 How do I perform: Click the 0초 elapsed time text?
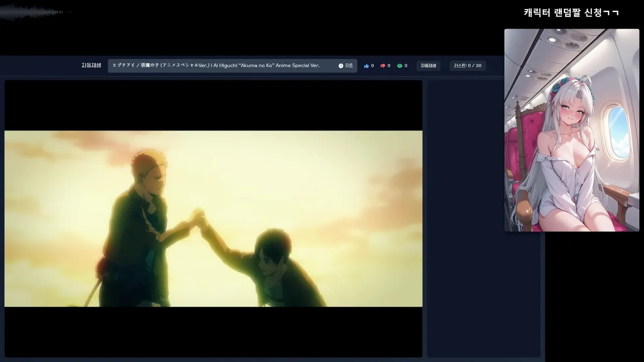point(349,66)
